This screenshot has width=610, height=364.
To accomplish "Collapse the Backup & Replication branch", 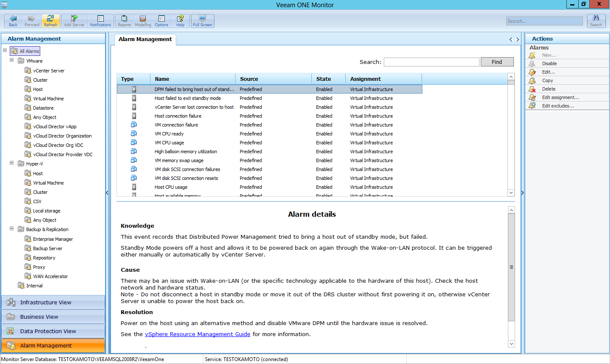I will (x=11, y=229).
